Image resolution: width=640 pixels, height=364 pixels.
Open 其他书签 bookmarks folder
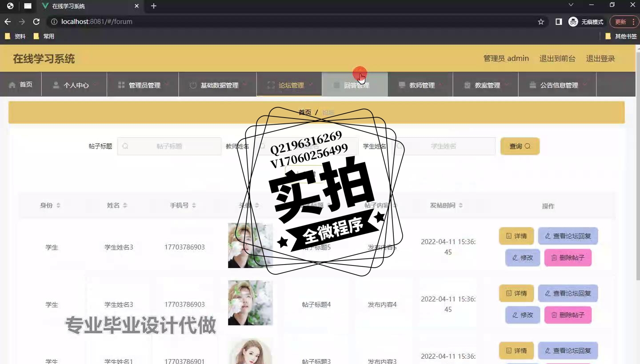[621, 36]
